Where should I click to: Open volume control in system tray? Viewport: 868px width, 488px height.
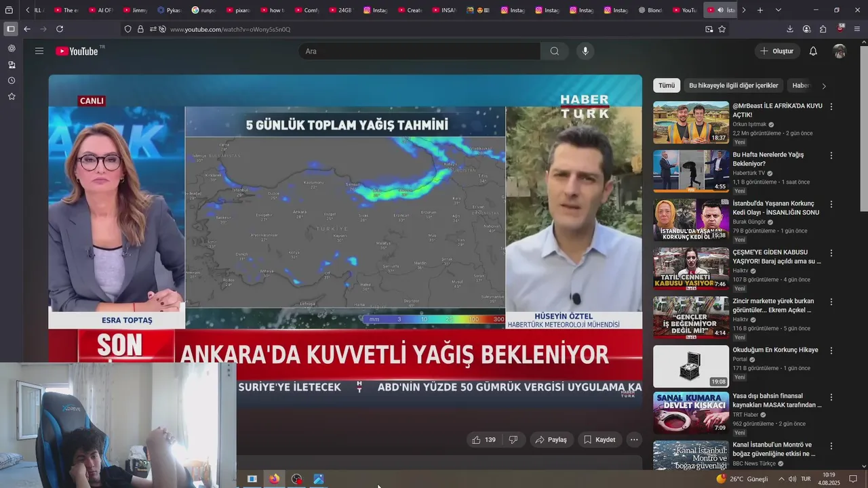point(792,479)
